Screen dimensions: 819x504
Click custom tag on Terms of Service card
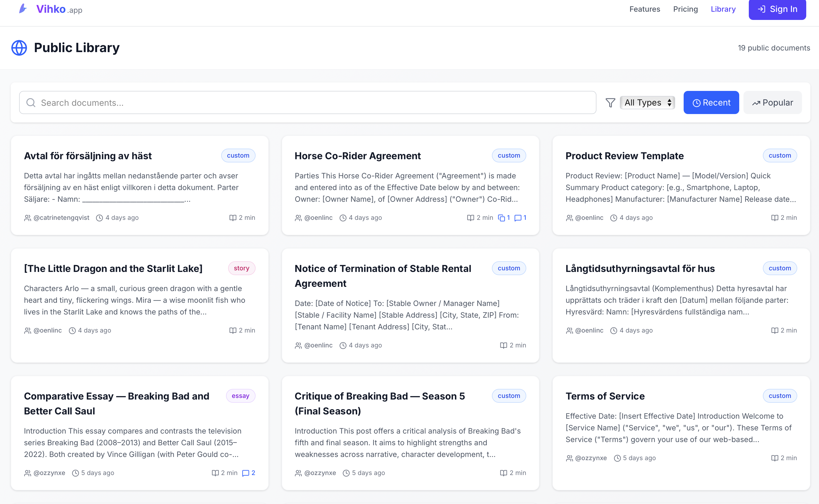pos(780,396)
